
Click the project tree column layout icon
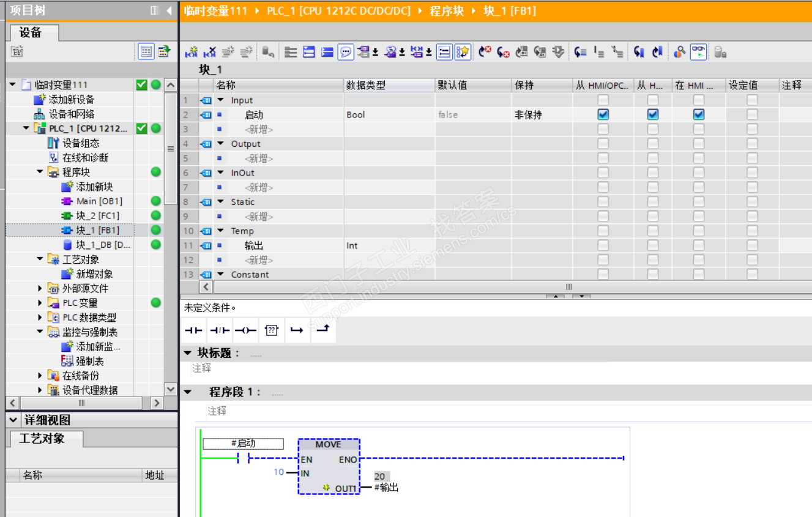[x=155, y=11]
